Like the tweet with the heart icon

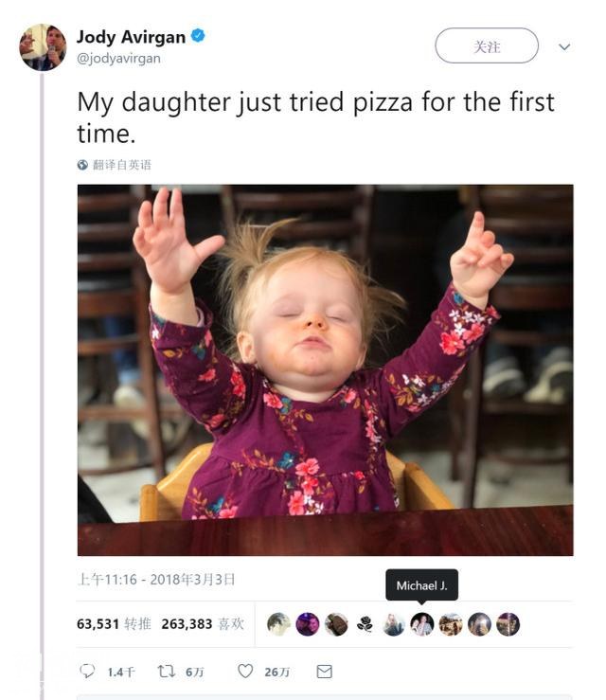245,671
